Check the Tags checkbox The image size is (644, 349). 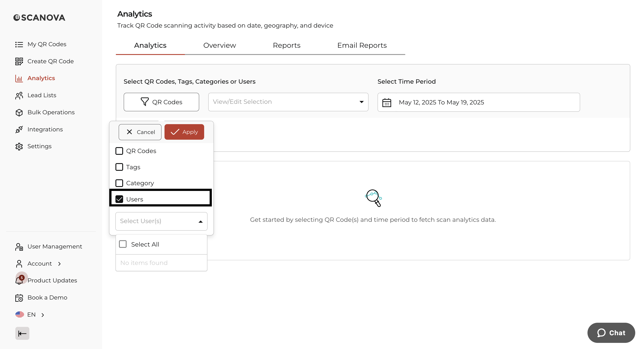click(119, 167)
